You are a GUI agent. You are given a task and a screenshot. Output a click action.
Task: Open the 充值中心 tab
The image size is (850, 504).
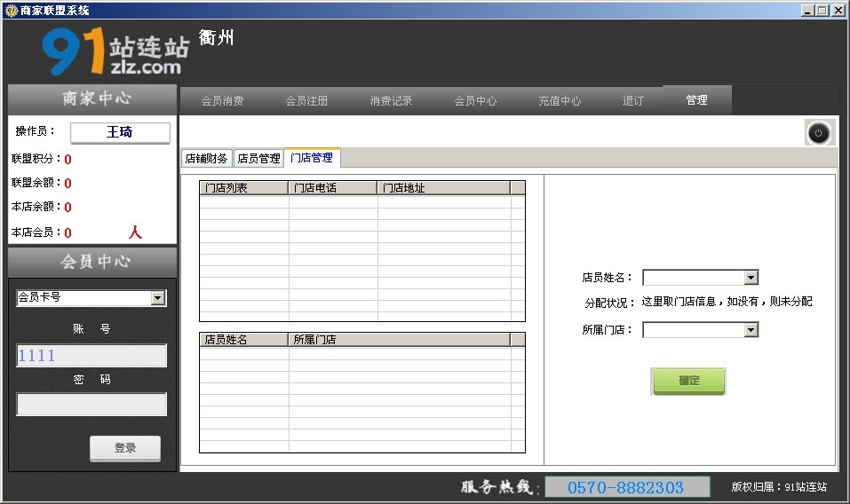[x=560, y=100]
